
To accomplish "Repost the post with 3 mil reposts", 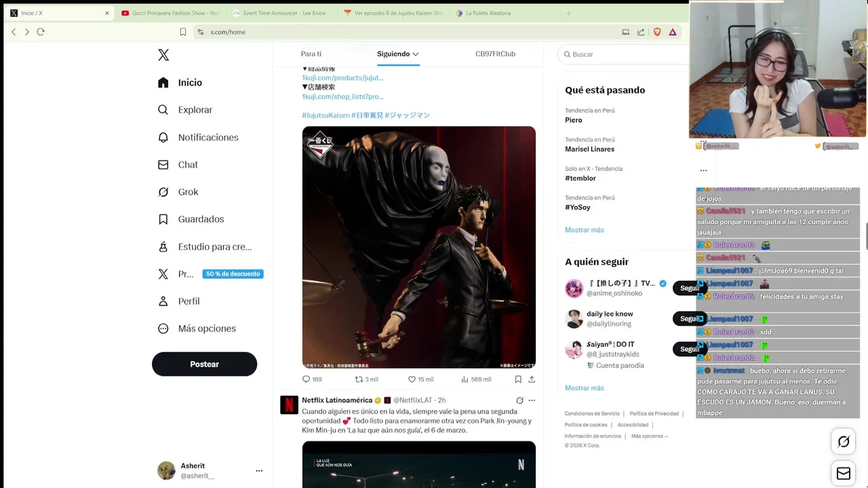I will 367,380.
